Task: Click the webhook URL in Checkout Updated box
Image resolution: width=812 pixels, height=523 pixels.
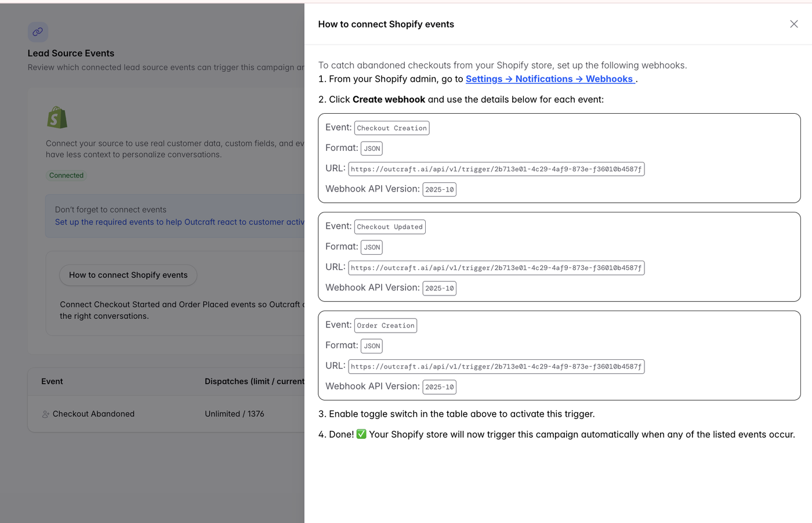Action: click(x=496, y=268)
